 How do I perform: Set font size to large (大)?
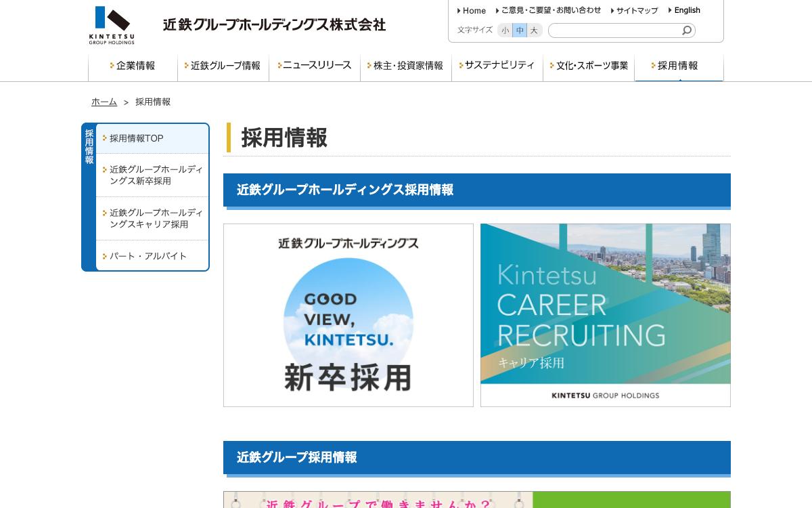534,30
